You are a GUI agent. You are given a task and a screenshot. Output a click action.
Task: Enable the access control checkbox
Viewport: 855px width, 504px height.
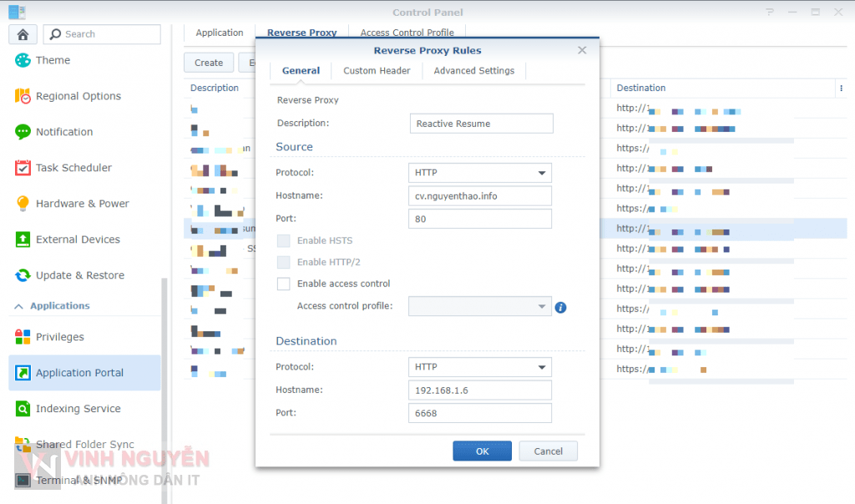pyautogui.click(x=284, y=284)
